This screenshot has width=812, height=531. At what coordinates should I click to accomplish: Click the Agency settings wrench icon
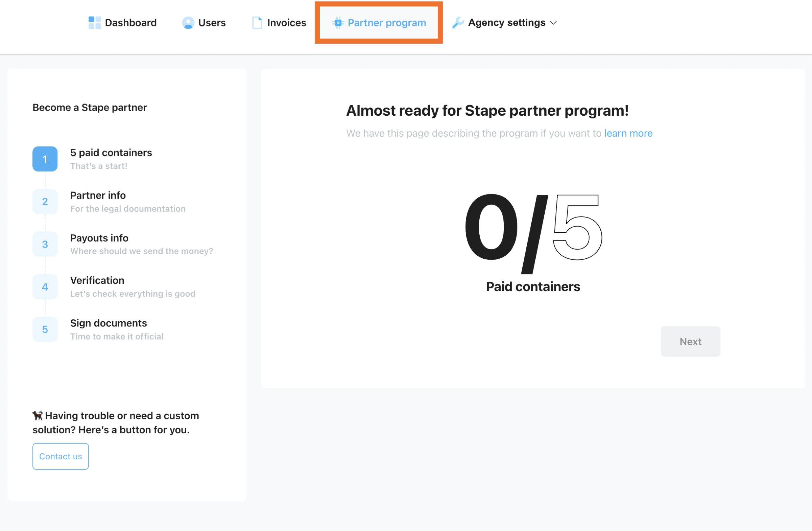click(457, 23)
